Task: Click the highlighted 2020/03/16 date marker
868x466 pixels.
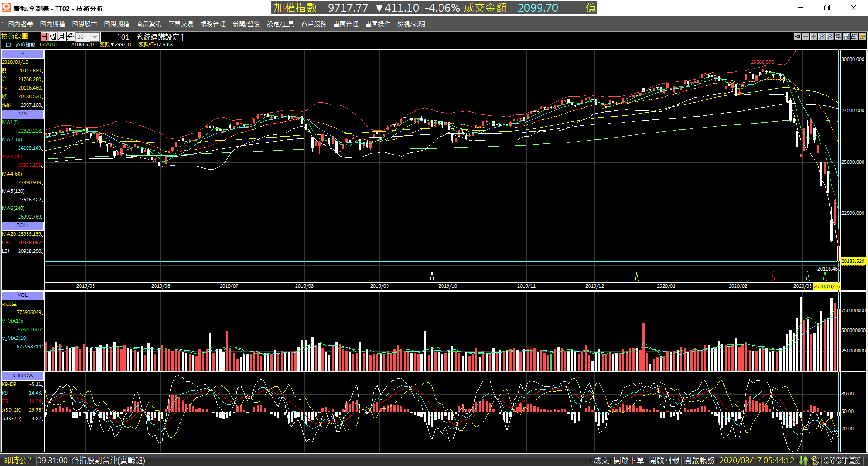Action: coord(827,286)
